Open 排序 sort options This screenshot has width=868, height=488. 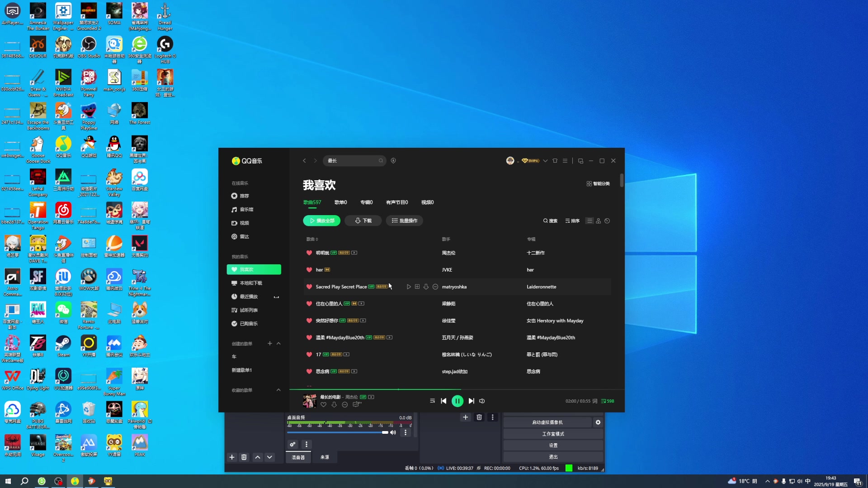point(572,221)
